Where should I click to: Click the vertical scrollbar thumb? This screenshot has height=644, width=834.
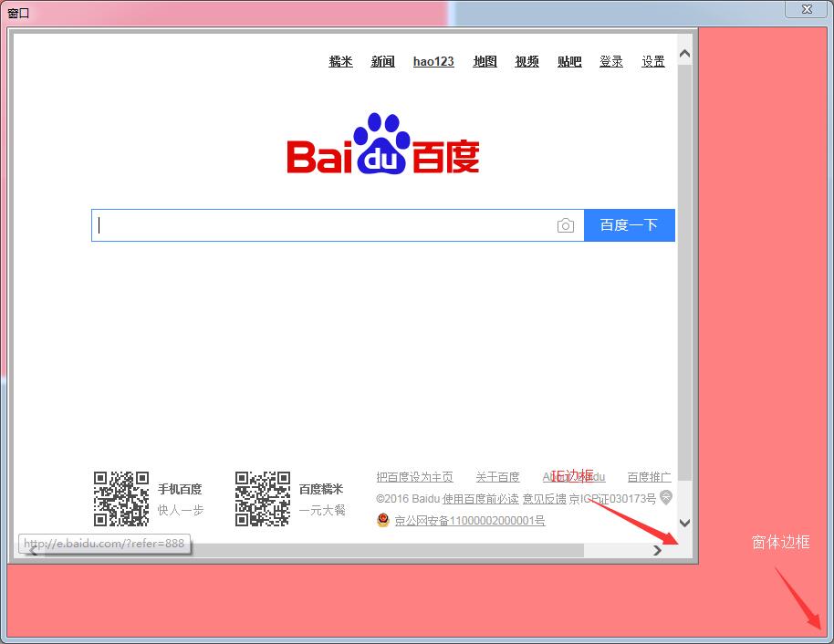click(685, 273)
